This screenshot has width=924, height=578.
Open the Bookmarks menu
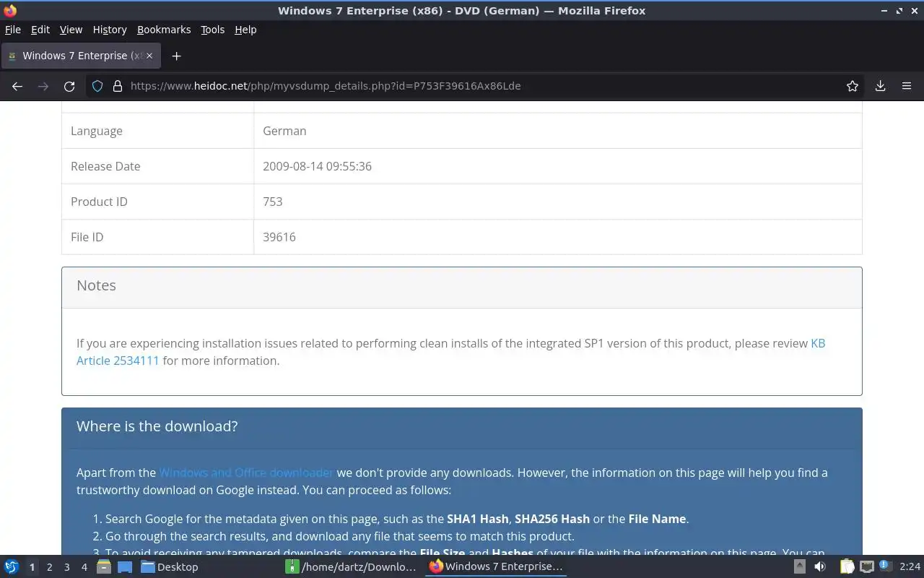pyautogui.click(x=164, y=30)
